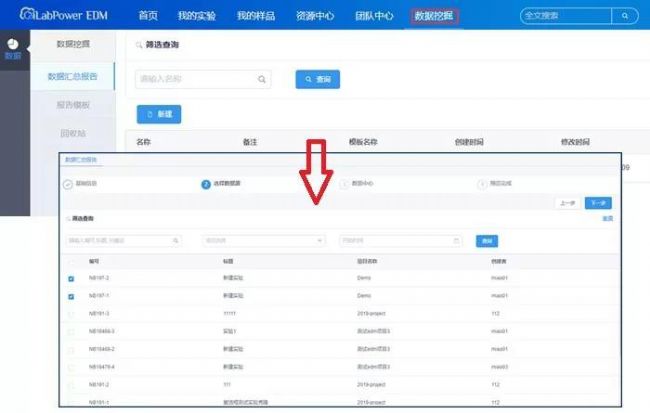Click the calendar icon in the date field

click(x=457, y=240)
